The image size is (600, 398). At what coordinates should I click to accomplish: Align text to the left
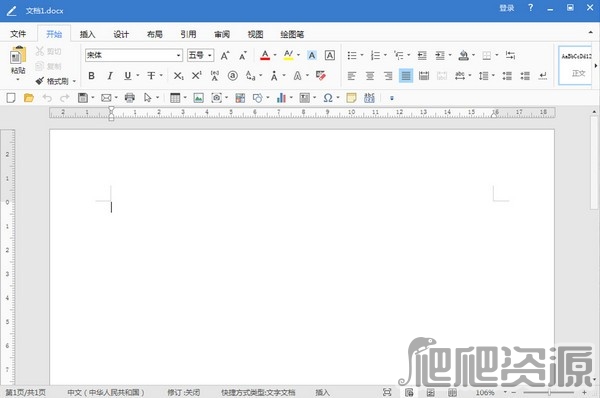pos(351,76)
